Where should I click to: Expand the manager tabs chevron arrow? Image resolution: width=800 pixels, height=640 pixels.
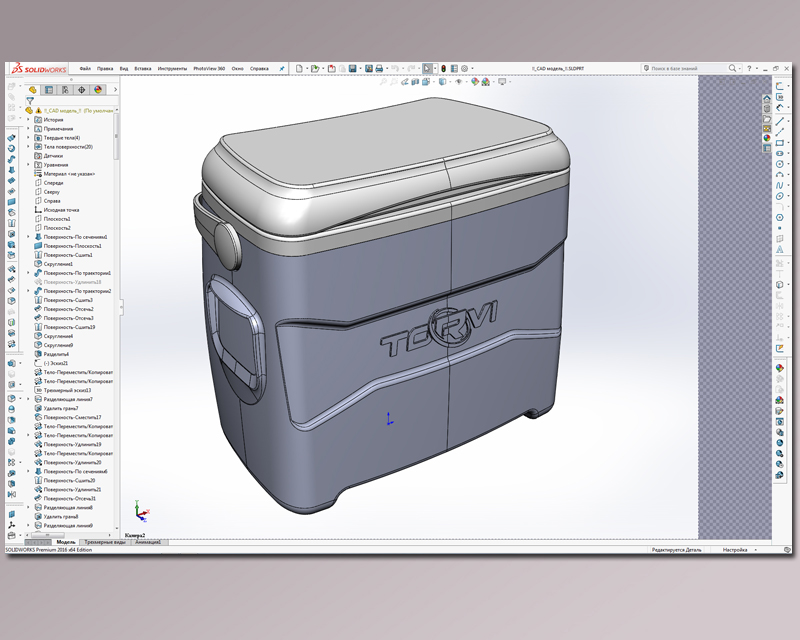(115, 90)
